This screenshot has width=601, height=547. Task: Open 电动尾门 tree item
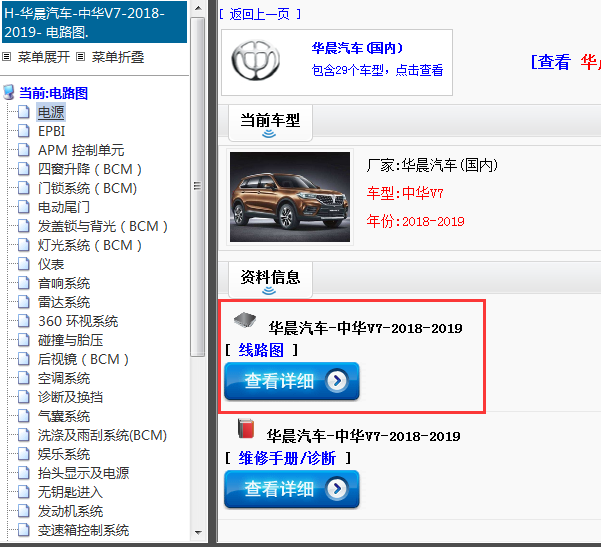coord(64,207)
